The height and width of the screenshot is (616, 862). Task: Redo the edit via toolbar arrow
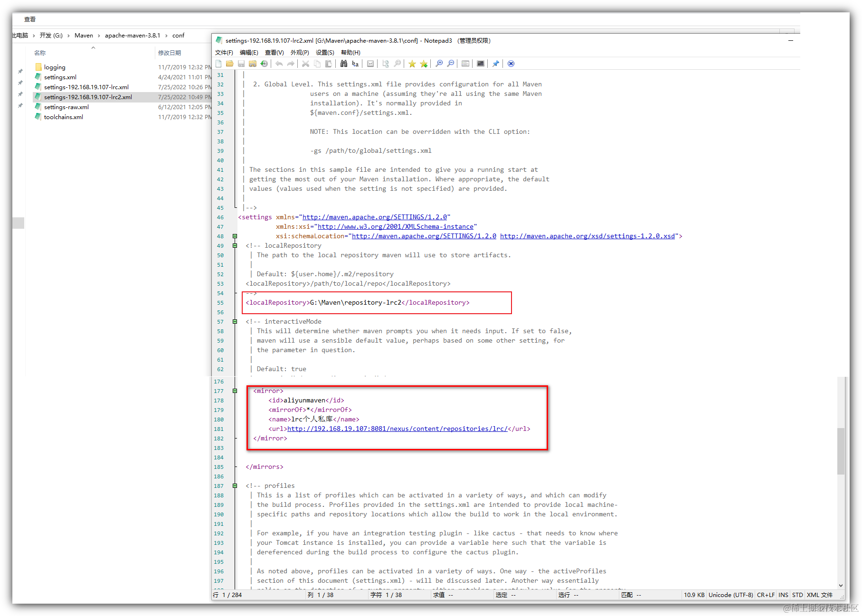click(x=291, y=64)
